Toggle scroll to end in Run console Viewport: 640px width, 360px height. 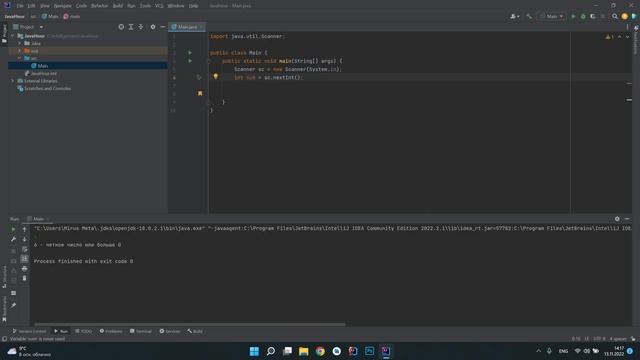[24, 259]
